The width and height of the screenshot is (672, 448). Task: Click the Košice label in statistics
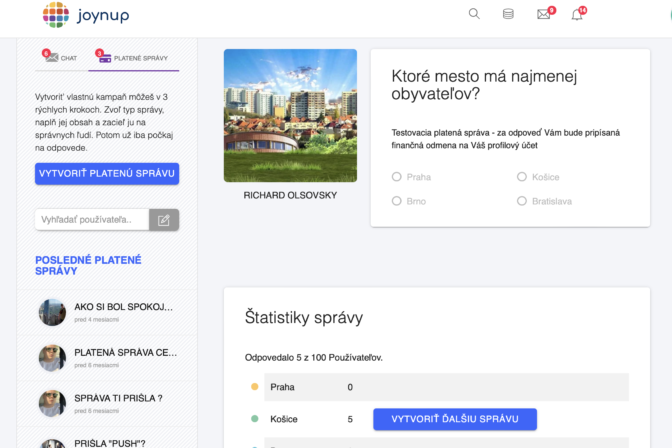coord(284,419)
